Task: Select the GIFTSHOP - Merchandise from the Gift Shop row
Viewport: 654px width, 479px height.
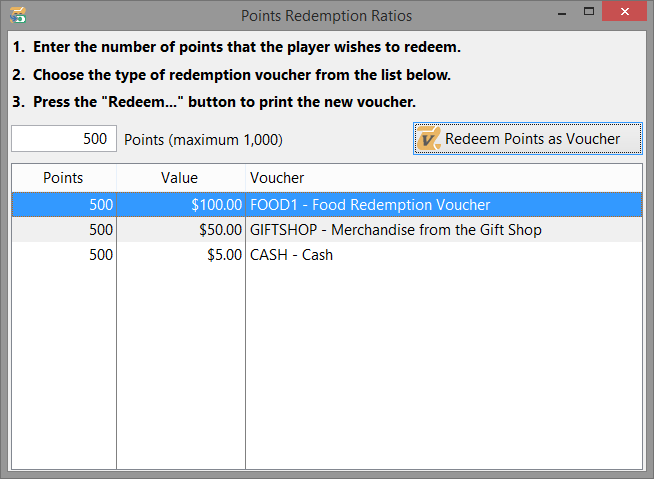Action: [x=327, y=229]
